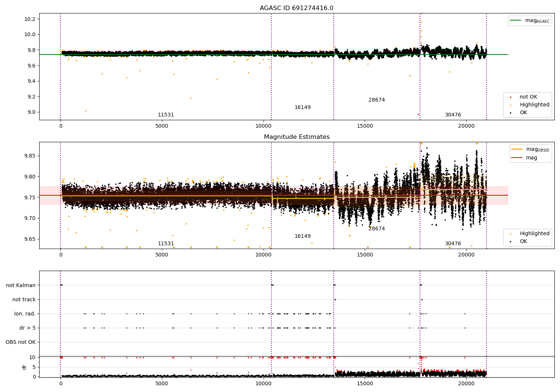Click the 10 tick on the dr axis
The image size is (560, 392).
coord(32,357)
